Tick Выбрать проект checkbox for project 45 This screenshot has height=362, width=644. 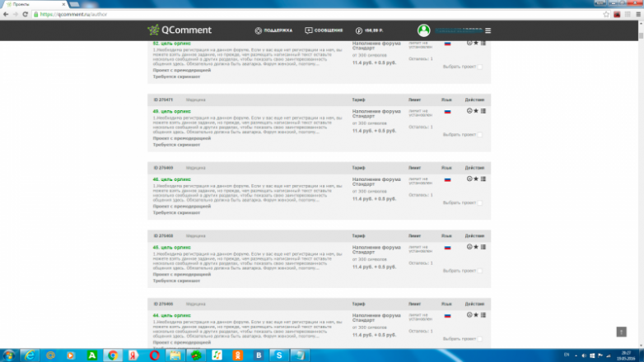[480, 271]
